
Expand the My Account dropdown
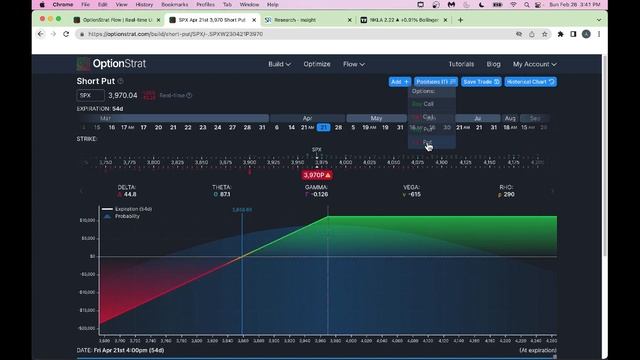pyautogui.click(x=535, y=64)
